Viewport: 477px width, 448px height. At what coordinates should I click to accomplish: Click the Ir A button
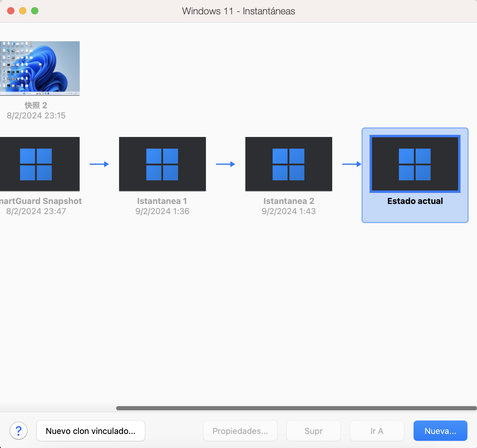377,431
